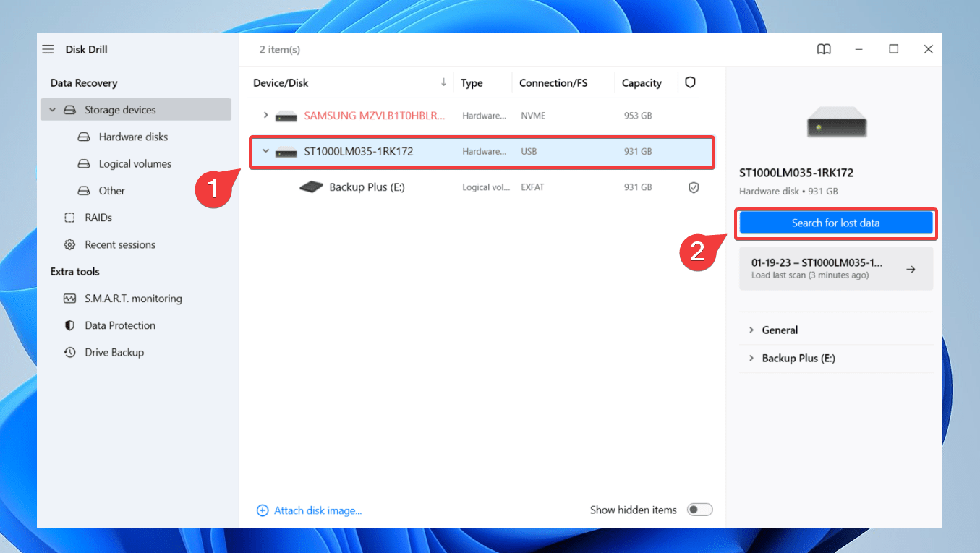Expand the Backup Plus (E:) details section
The image size is (980, 553).
(751, 358)
